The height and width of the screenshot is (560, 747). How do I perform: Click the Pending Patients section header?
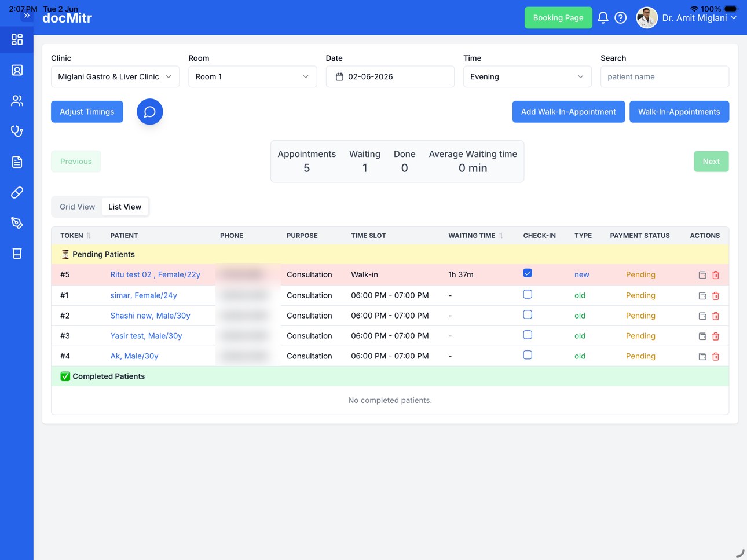(390, 254)
